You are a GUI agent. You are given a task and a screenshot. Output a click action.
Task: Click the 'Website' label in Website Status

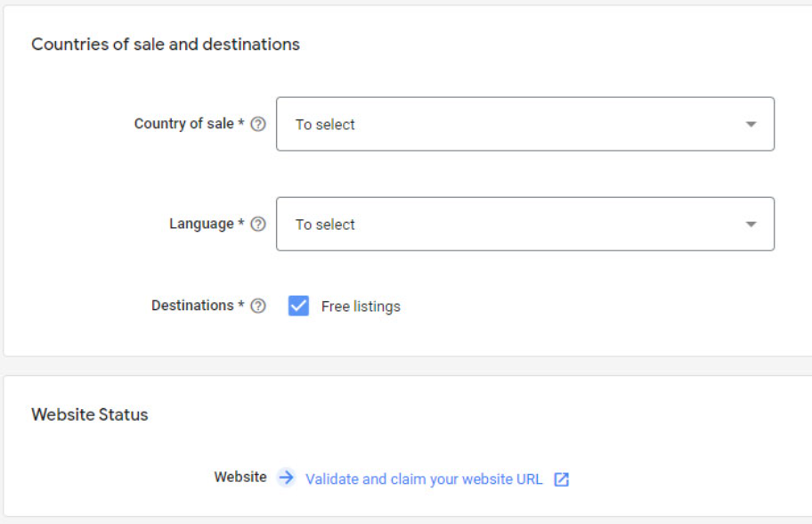[240, 478]
